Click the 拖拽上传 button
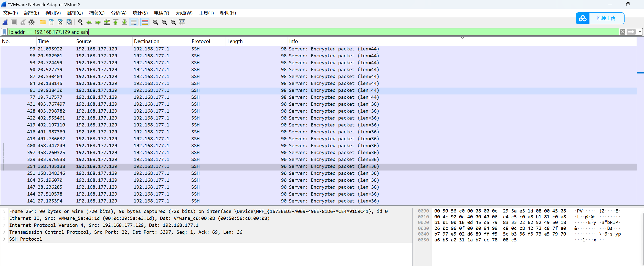Viewport: 644px width, 266px height. pos(606,18)
